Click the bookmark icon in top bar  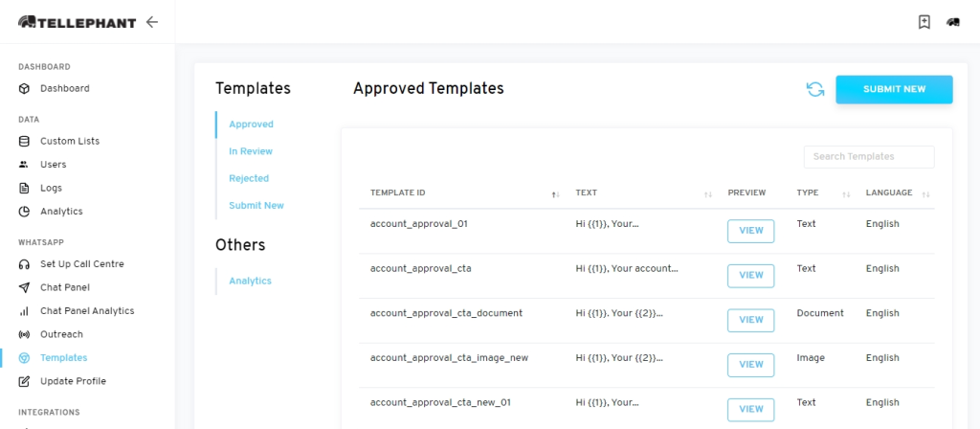924,23
